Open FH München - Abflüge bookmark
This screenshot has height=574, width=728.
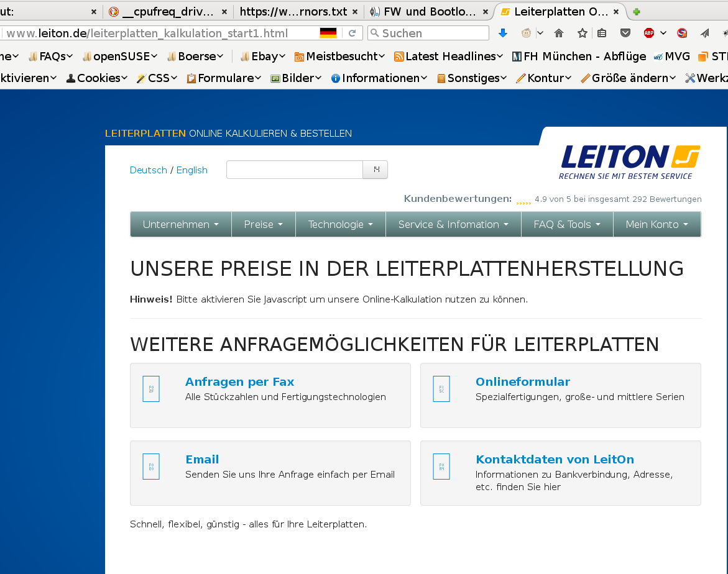pos(579,56)
